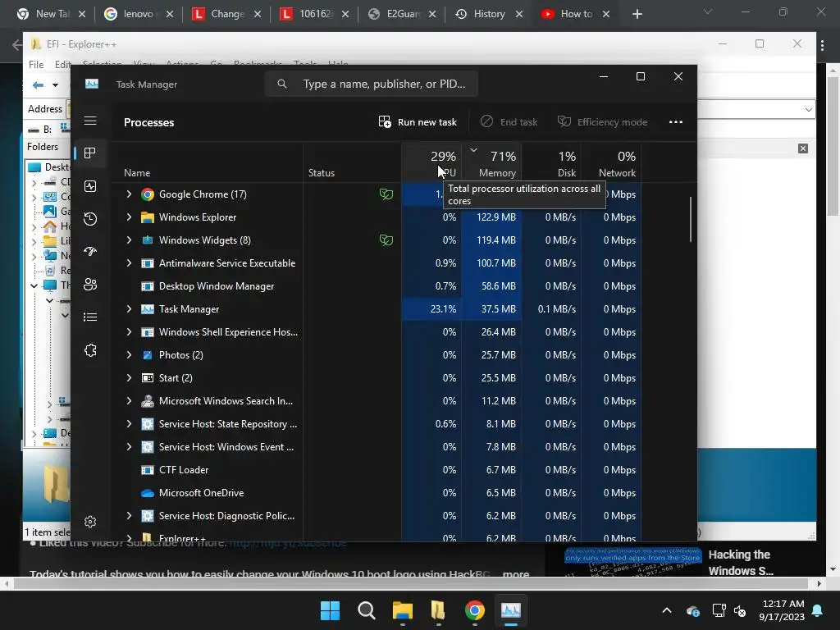Open File Explorer from taskbar
The image size is (840, 630).
[402, 610]
